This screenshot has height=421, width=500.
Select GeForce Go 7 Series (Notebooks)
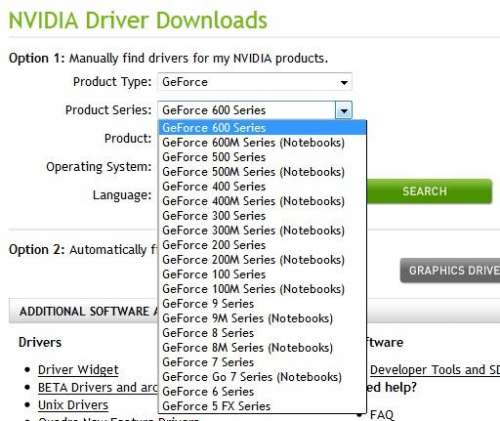coord(262,377)
